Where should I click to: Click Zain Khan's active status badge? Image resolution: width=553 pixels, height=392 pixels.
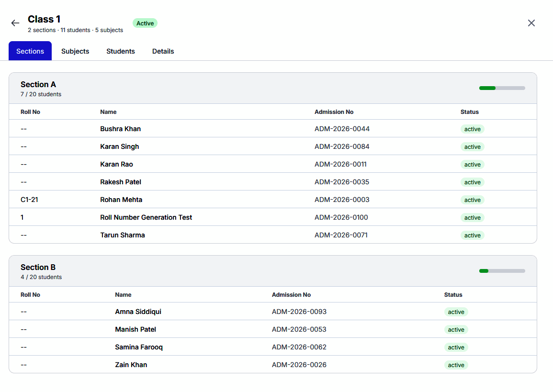click(x=456, y=365)
